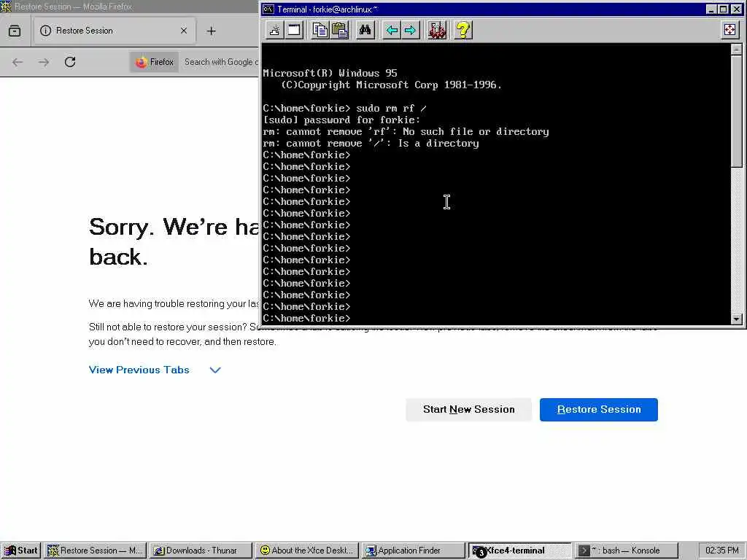Image resolution: width=747 pixels, height=560 pixels.
Task: Go to previous tab with left arrow
Action: click(x=392, y=31)
